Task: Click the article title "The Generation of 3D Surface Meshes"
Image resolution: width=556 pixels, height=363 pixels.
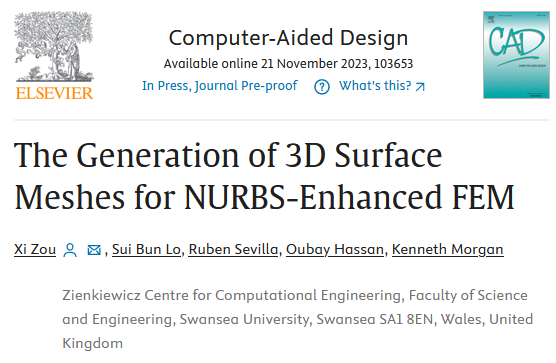Action: click(x=264, y=176)
